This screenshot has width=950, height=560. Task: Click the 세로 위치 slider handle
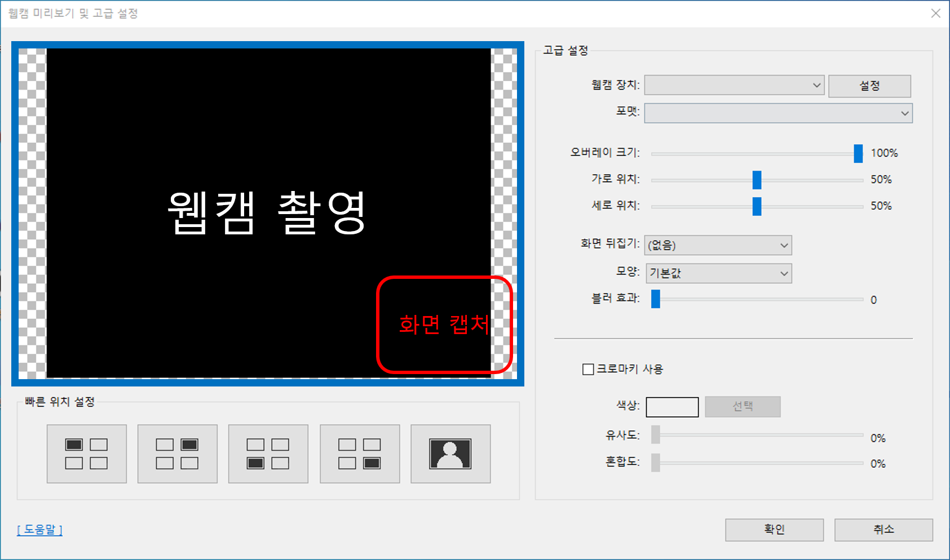[x=757, y=206]
